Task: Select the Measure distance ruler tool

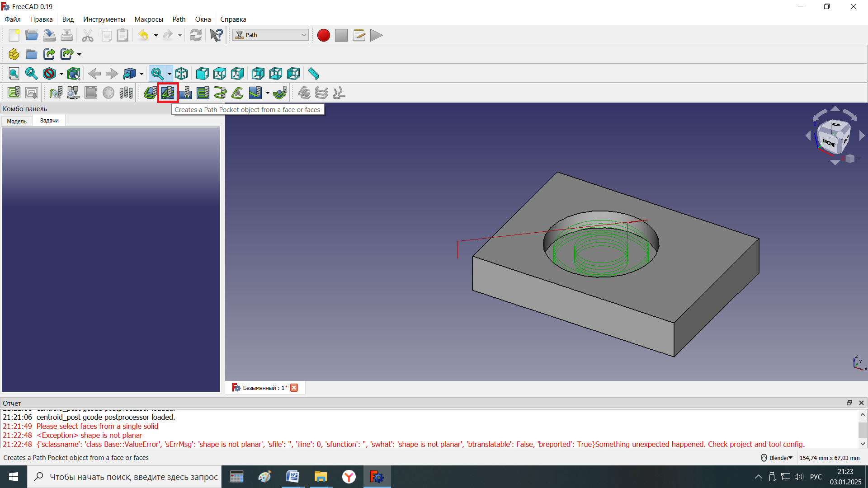Action: (x=313, y=74)
